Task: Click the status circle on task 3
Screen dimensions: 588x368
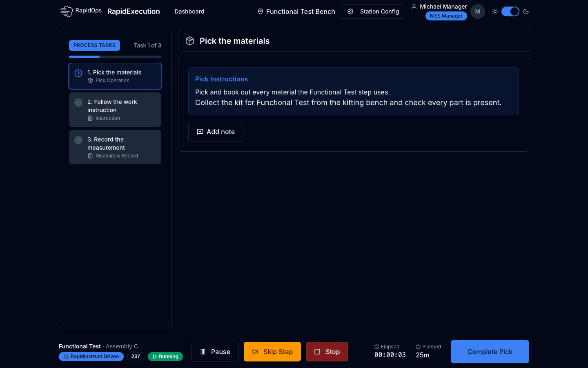Action: (78, 140)
